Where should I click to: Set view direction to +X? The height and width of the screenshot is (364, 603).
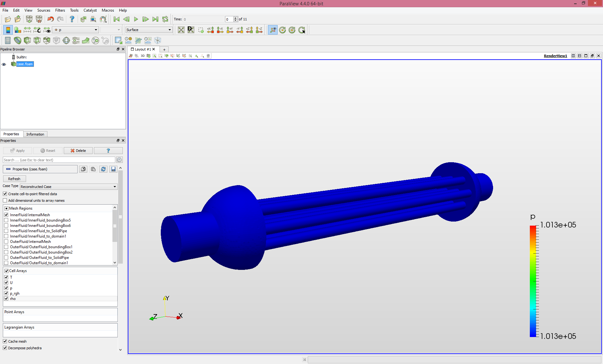(x=210, y=30)
